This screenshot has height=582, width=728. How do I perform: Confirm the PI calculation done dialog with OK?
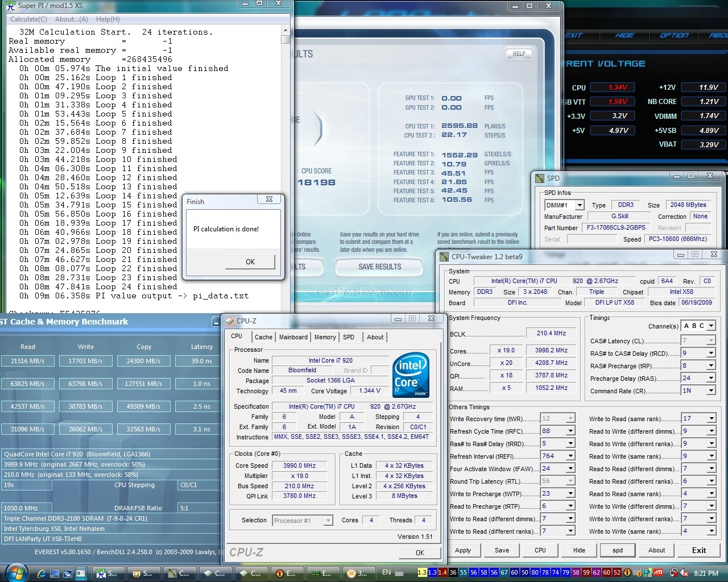[x=250, y=262]
